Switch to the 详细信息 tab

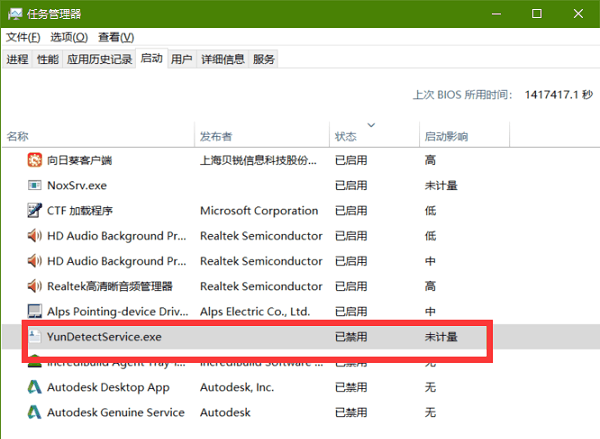223,59
